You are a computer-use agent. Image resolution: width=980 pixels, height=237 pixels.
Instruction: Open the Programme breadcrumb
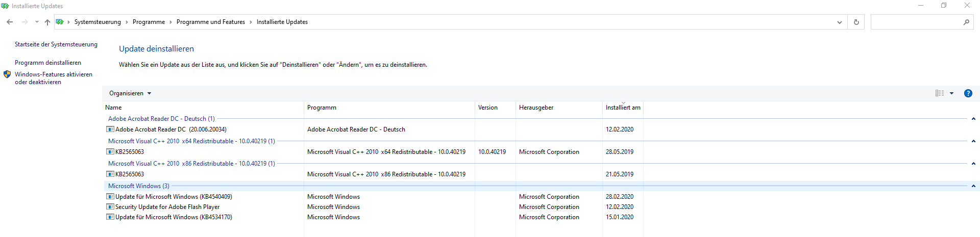(149, 22)
